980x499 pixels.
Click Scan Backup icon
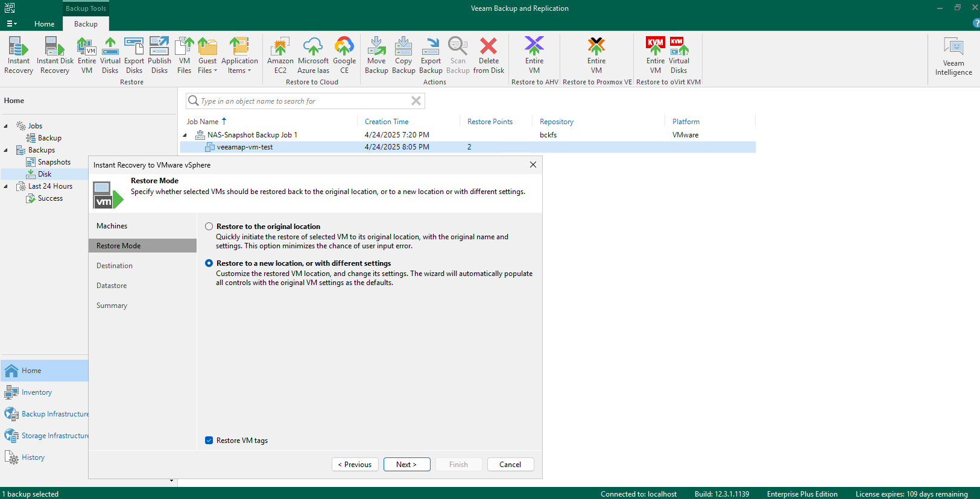[458, 55]
